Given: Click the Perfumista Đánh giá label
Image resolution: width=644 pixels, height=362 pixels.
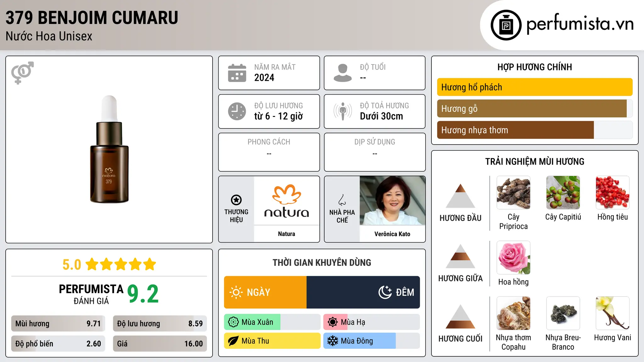Looking at the screenshot, I should click(91, 294).
